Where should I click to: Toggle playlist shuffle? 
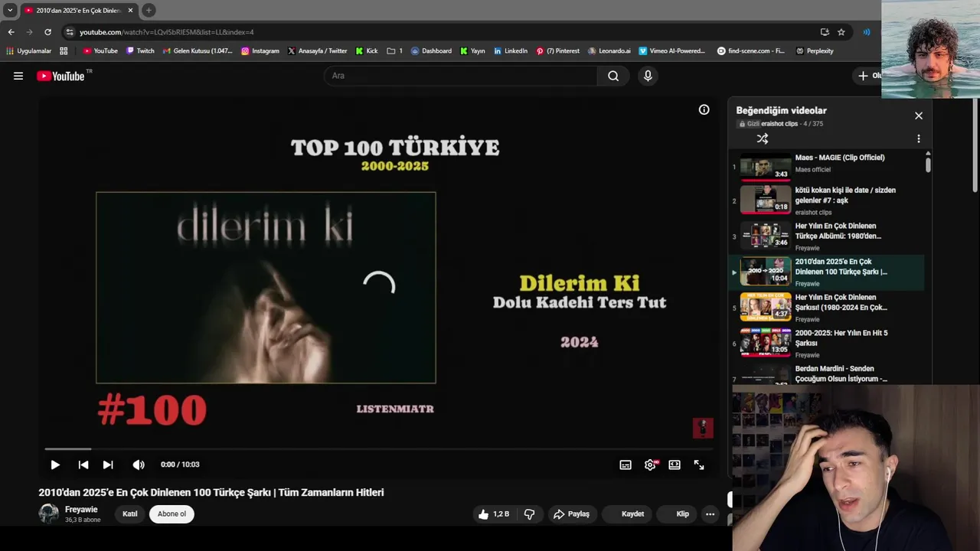click(x=763, y=139)
